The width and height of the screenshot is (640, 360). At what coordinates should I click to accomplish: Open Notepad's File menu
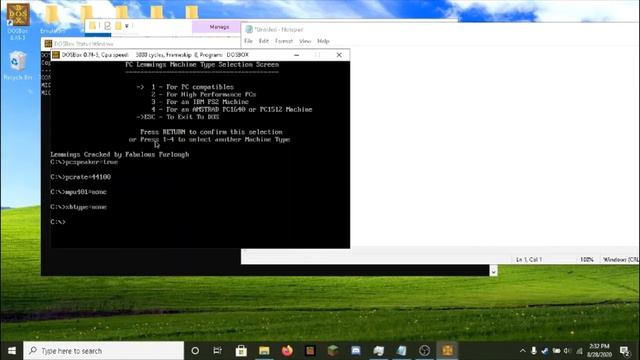click(248, 41)
